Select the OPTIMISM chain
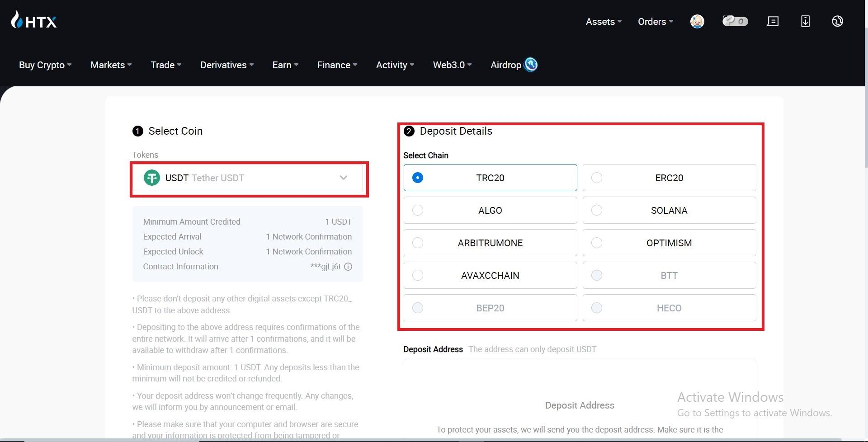This screenshot has width=868, height=442. 669,243
